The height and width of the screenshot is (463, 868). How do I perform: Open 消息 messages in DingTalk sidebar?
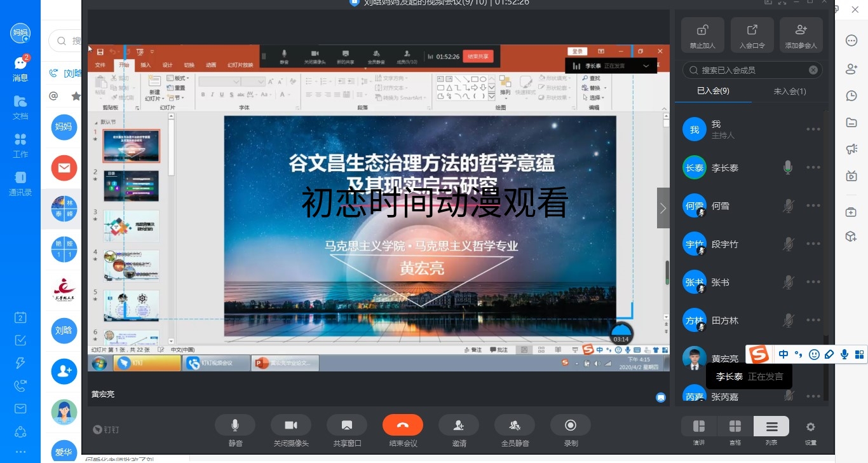pyautogui.click(x=20, y=69)
